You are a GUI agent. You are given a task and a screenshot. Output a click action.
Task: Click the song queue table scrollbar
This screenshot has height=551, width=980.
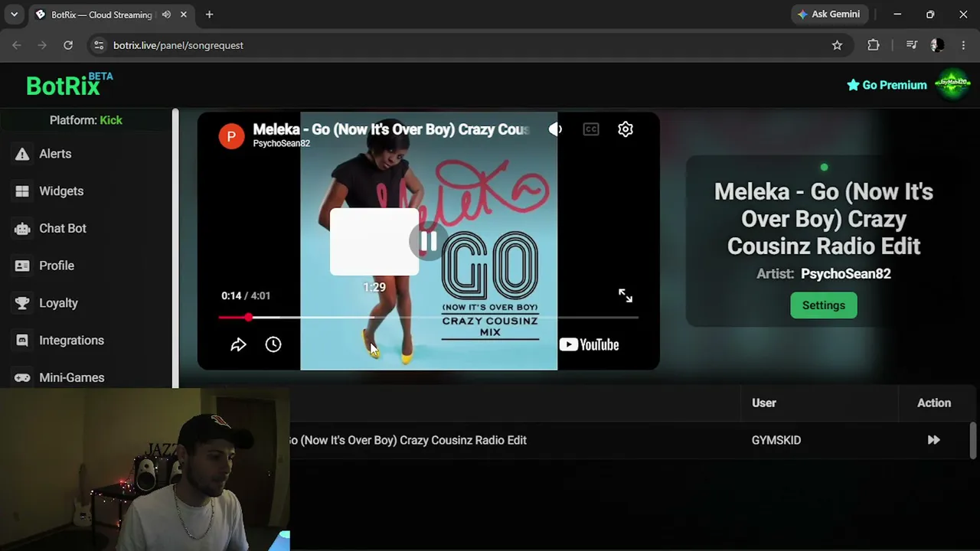tap(973, 440)
